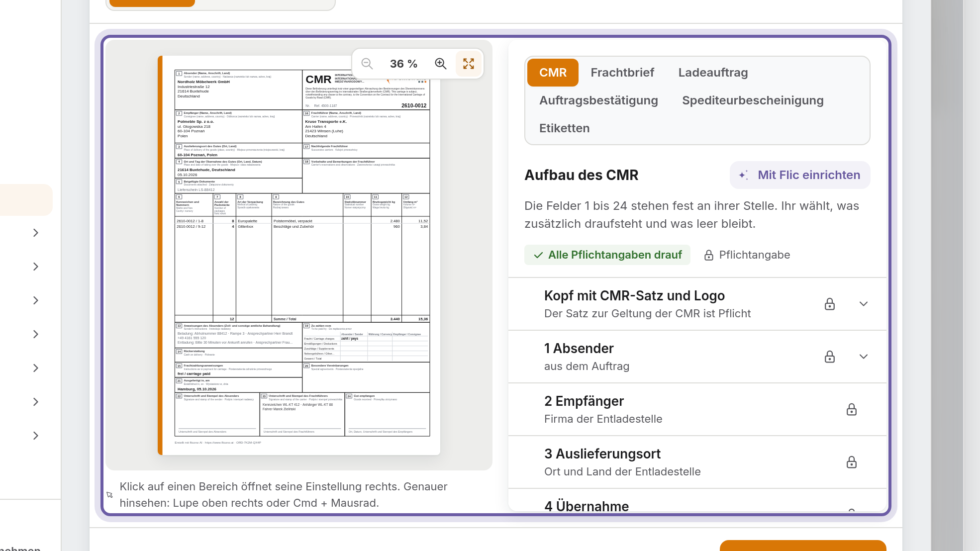
Task: Open 2 Empfänger settings row
Action: coord(697,409)
